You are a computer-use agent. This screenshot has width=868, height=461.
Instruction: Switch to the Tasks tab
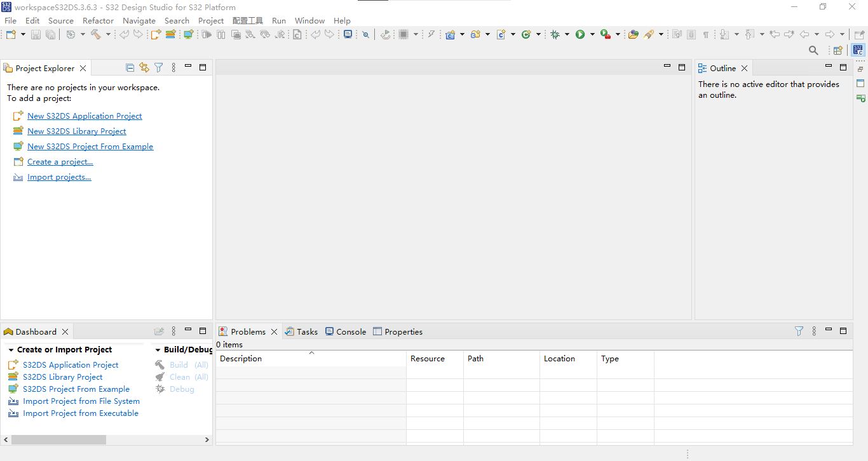click(301, 331)
